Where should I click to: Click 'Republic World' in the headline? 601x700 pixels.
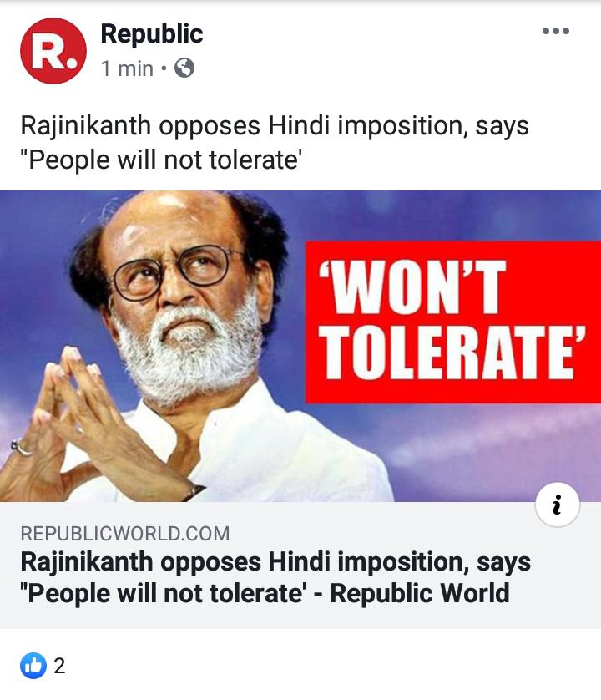(420, 593)
